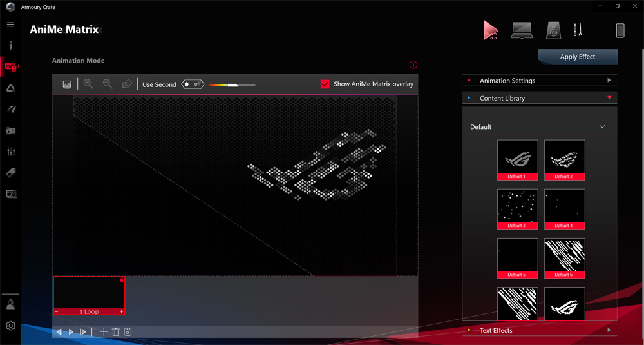Add a new frame with plus icon
The width and height of the screenshot is (644, 345).
point(104,331)
